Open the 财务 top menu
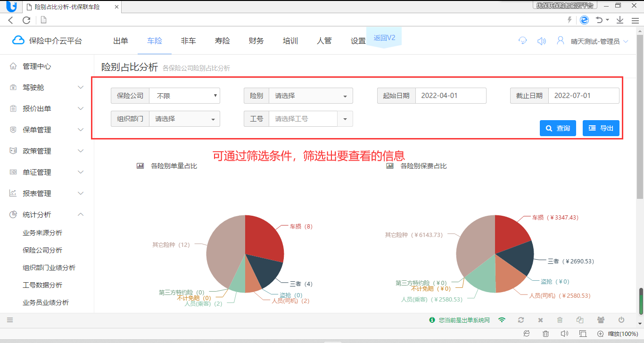Viewport: 644px width, 343px height. (256, 41)
